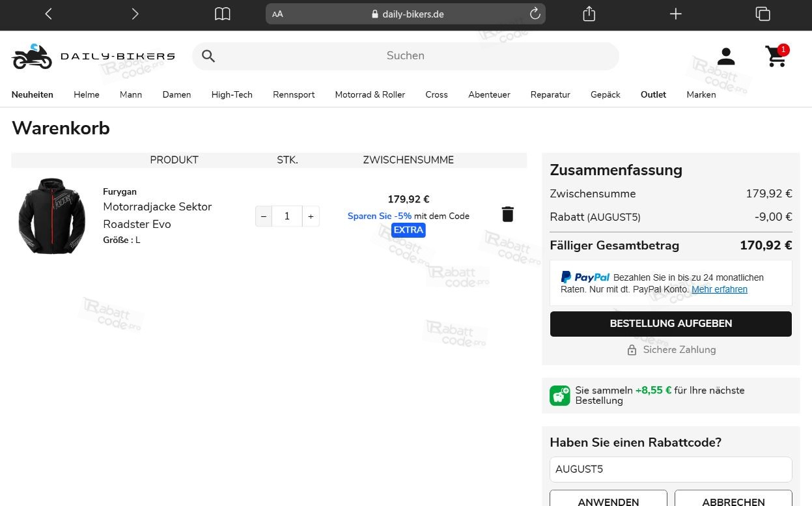Open Cross category
Image resolution: width=812 pixels, height=506 pixels.
pyautogui.click(x=436, y=94)
